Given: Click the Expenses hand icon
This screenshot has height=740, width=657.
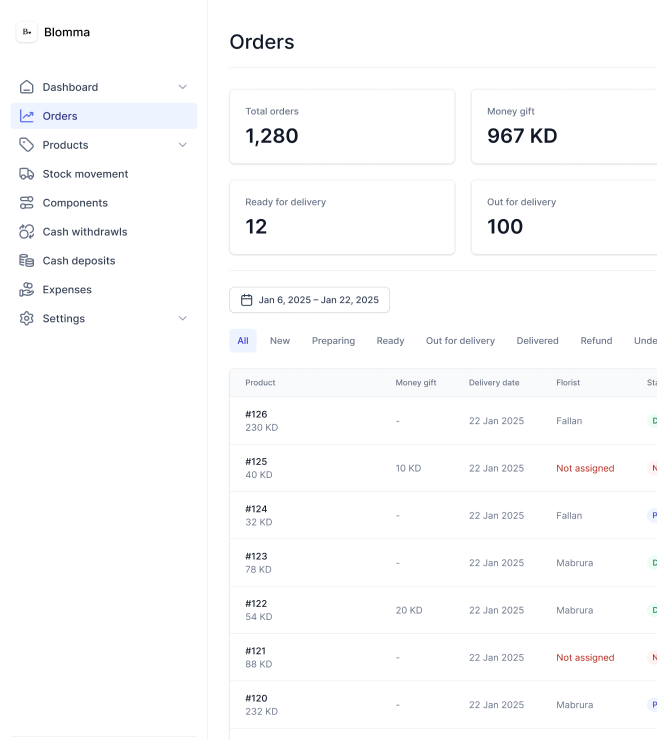Looking at the screenshot, I should click(x=27, y=290).
